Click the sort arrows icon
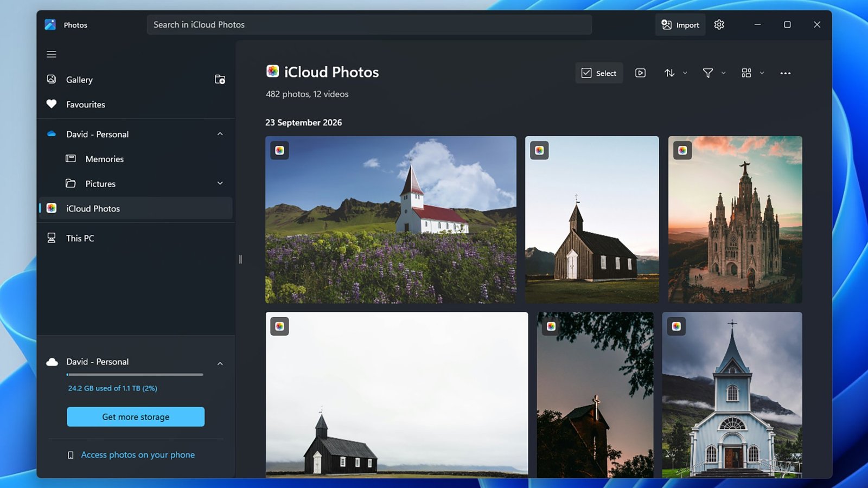Screen dimensions: 868x488 [x=669, y=73]
